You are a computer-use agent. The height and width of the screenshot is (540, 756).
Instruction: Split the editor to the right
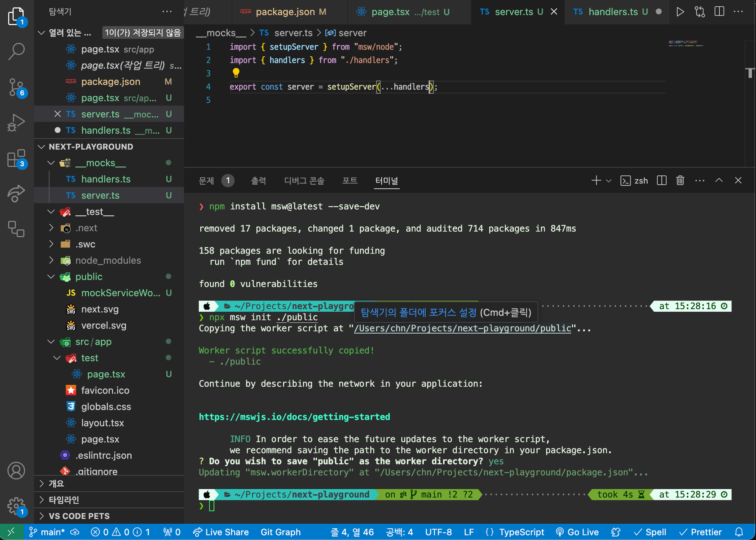719,12
